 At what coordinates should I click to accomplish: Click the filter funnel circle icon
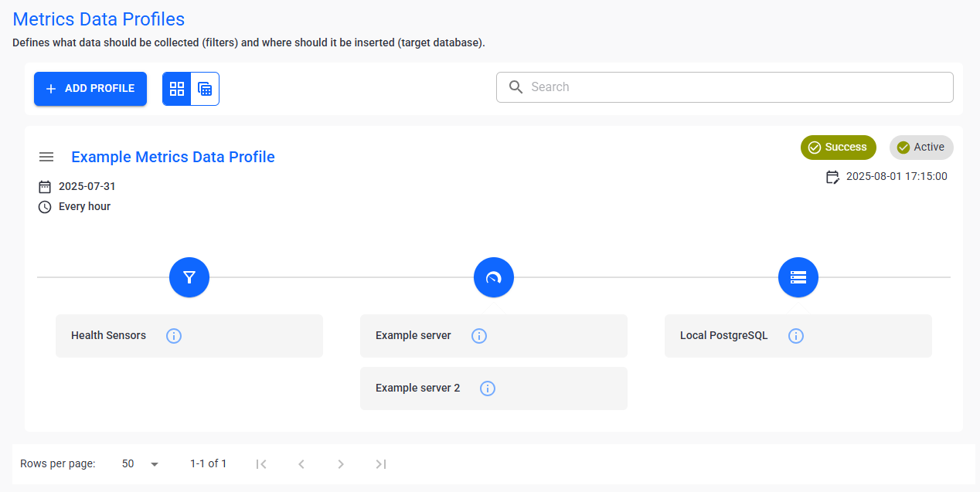(189, 277)
